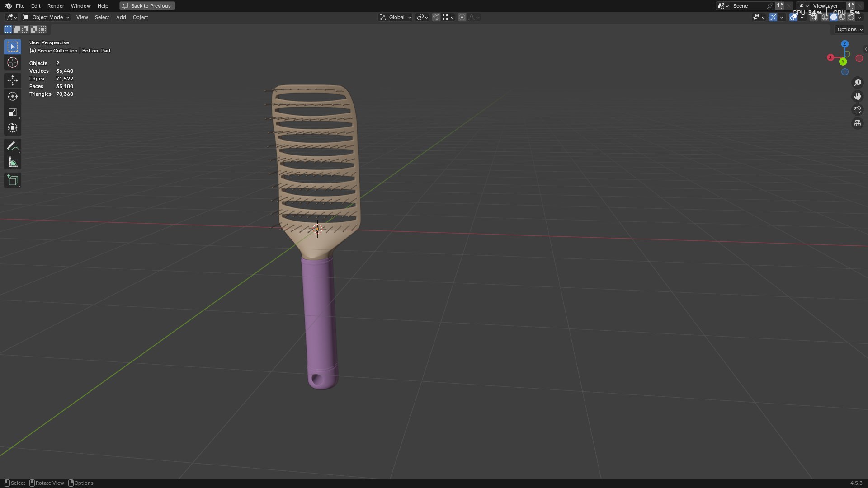868x488 pixels.
Task: Switch perspective/orthographic grid icon
Action: click(x=858, y=123)
